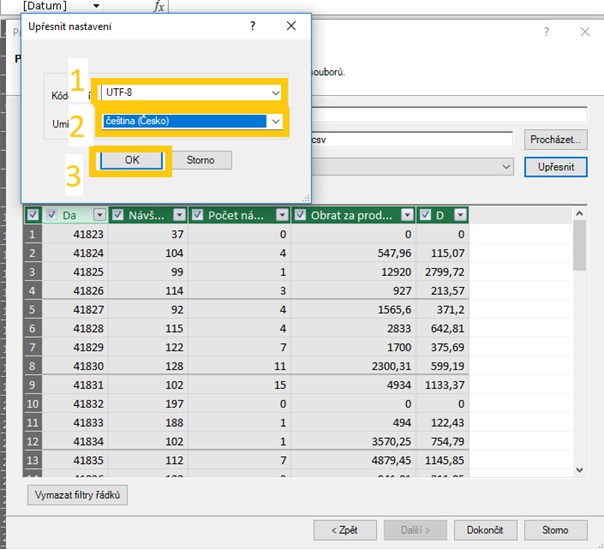Click the fx insert function icon
The image size is (604, 550).
159,6
